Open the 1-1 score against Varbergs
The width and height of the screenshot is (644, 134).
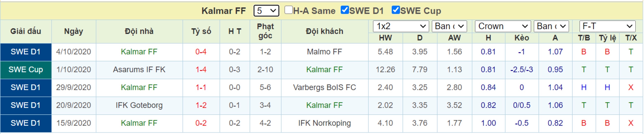201,88
